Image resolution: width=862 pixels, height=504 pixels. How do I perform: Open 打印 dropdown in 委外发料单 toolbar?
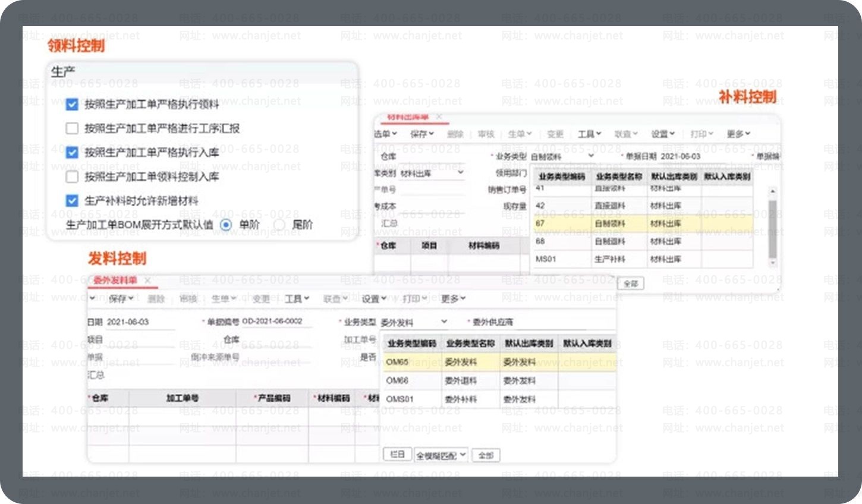point(415,299)
